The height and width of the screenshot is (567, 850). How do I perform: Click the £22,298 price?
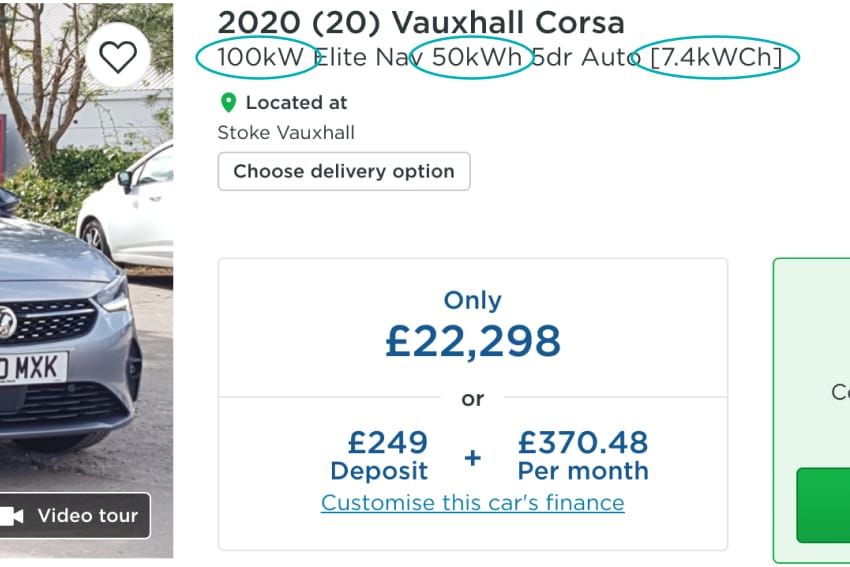point(472,341)
